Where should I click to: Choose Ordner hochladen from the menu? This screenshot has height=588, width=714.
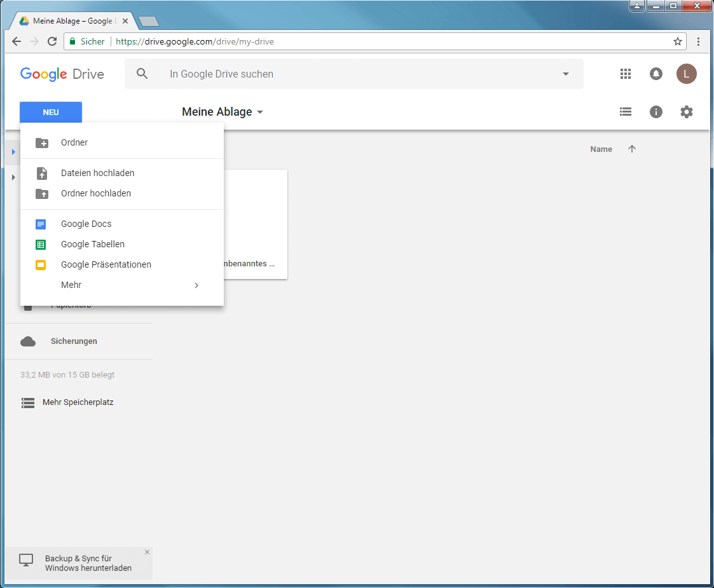point(122,193)
